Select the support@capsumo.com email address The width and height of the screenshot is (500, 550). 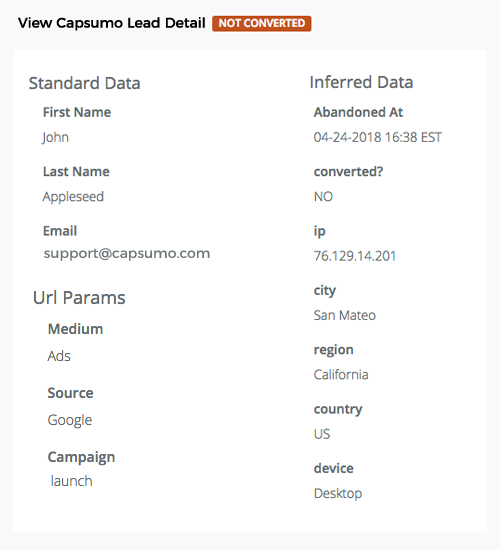point(127,254)
